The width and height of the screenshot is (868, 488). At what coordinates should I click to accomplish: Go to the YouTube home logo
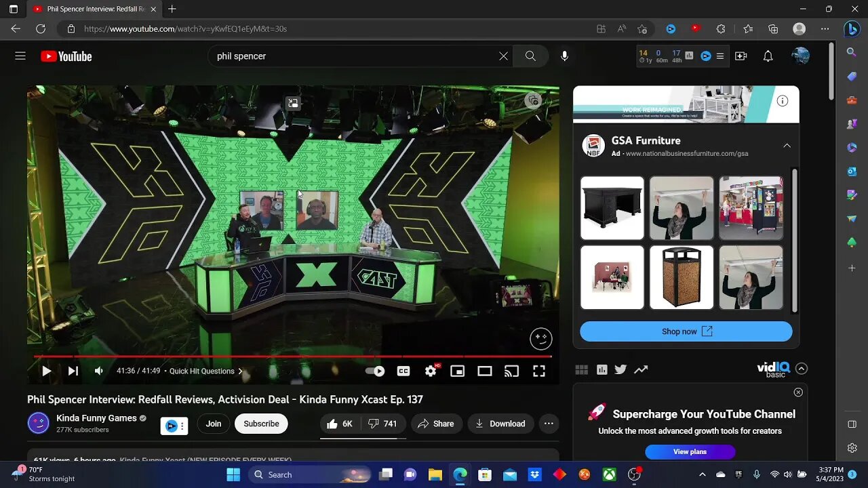66,56
